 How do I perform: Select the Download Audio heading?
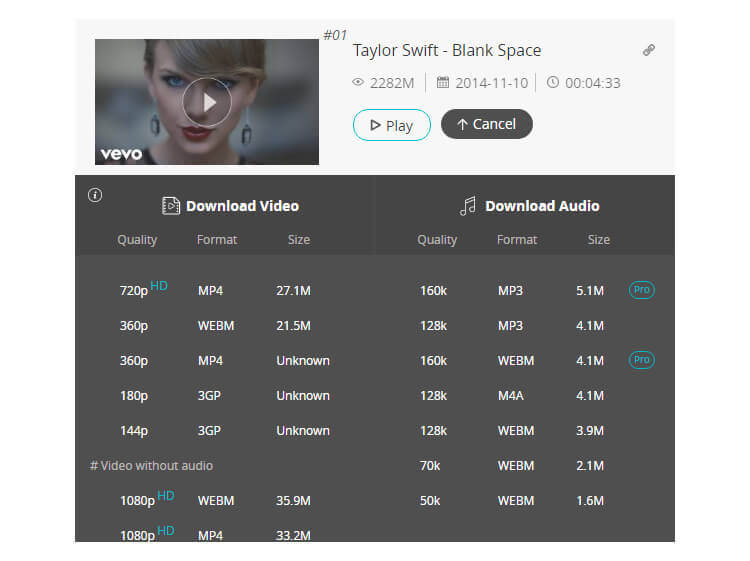coord(542,206)
